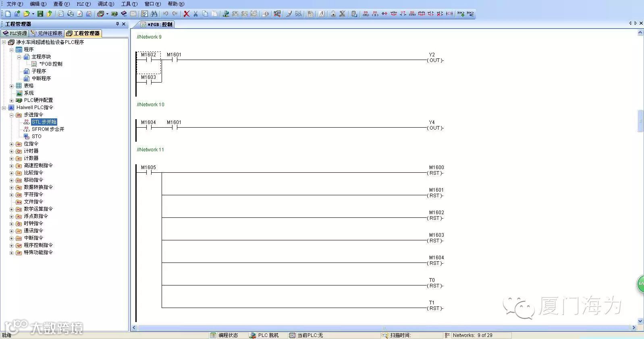Click the yellow Open folder toolbar icon
The height and width of the screenshot is (339, 644).
(x=26, y=14)
